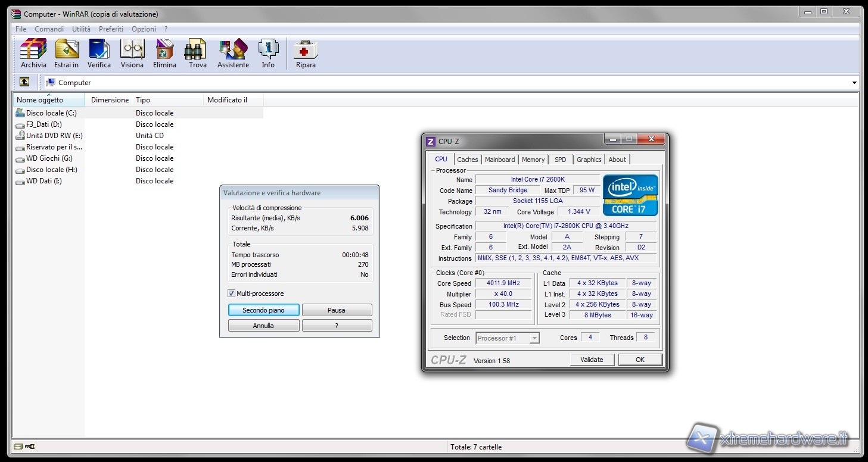Open the Trova search icon
Viewport: 868px width, 462px height.
coord(197,54)
